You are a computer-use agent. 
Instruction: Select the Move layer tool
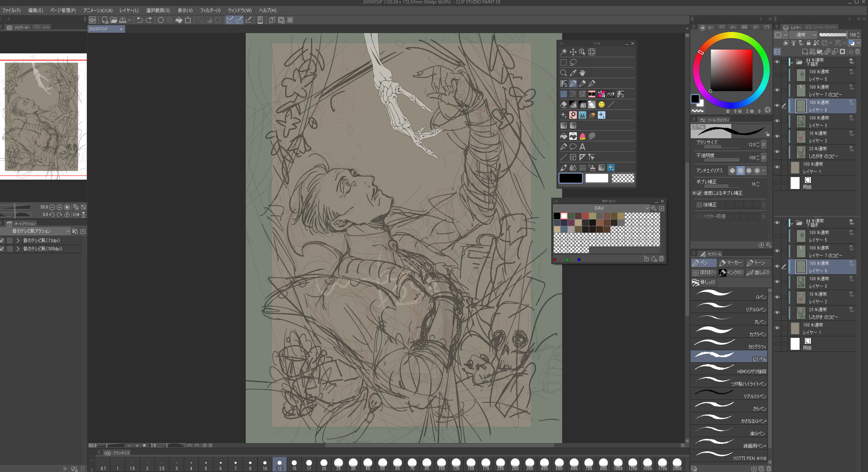point(573,52)
